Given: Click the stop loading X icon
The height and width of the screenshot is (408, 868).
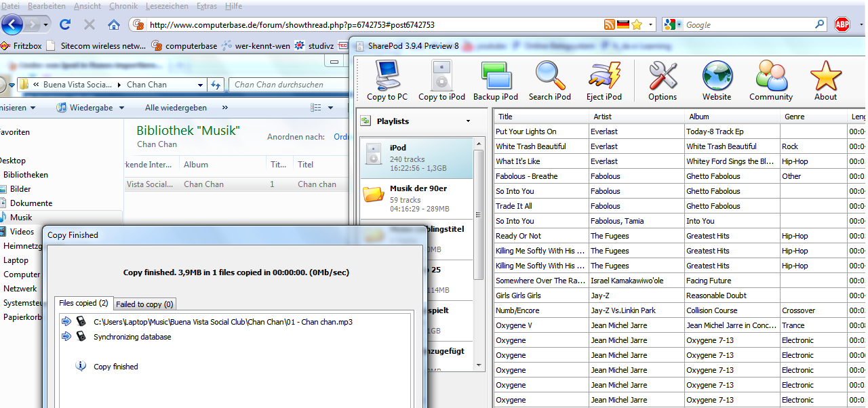Looking at the screenshot, I should click(89, 24).
